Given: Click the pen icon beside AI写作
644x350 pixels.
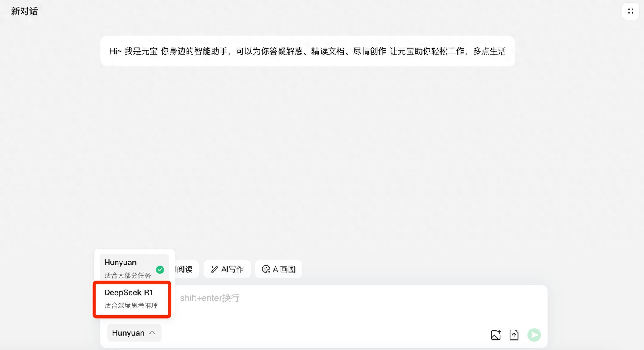Looking at the screenshot, I should [x=214, y=269].
